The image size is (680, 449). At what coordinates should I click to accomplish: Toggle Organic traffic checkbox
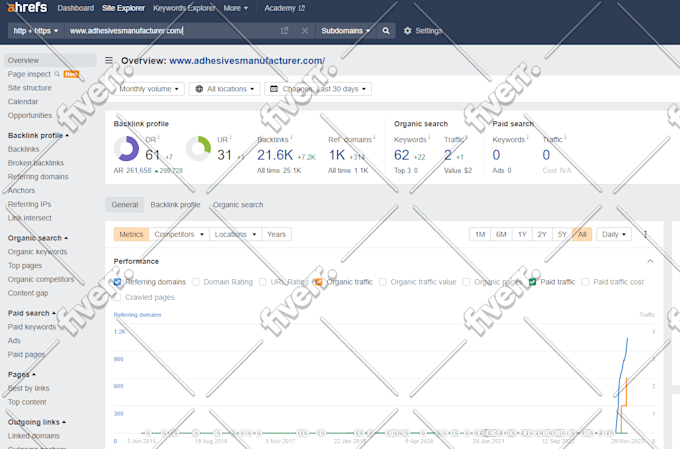click(x=319, y=282)
